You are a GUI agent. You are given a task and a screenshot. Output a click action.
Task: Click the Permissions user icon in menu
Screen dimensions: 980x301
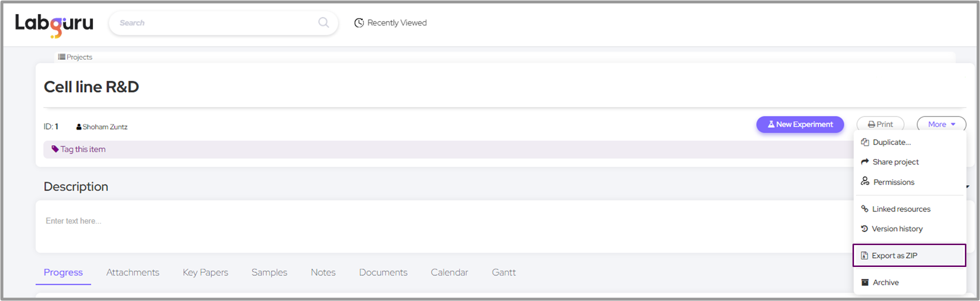click(x=865, y=181)
